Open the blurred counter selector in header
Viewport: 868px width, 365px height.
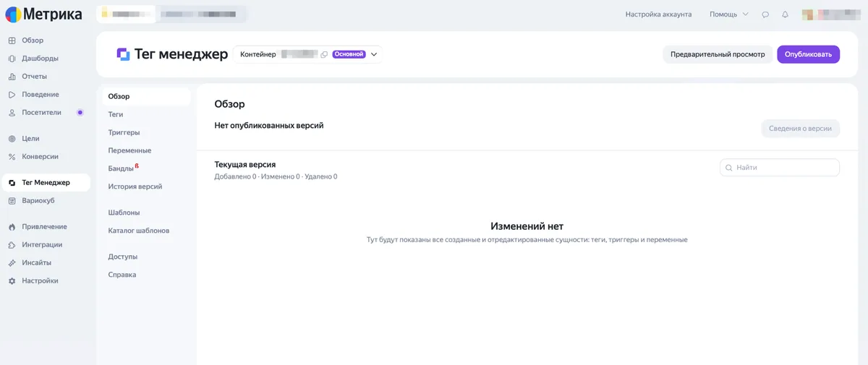(x=172, y=14)
